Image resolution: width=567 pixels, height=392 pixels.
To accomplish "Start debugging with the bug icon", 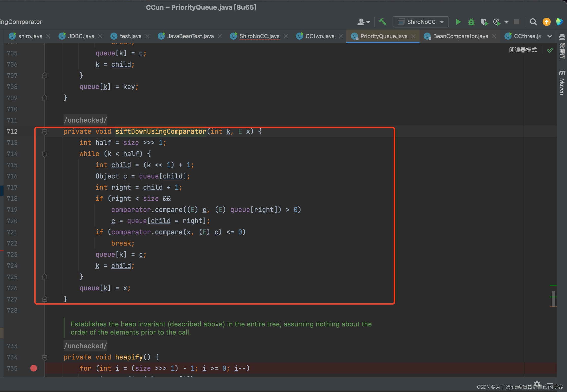I will [x=471, y=22].
